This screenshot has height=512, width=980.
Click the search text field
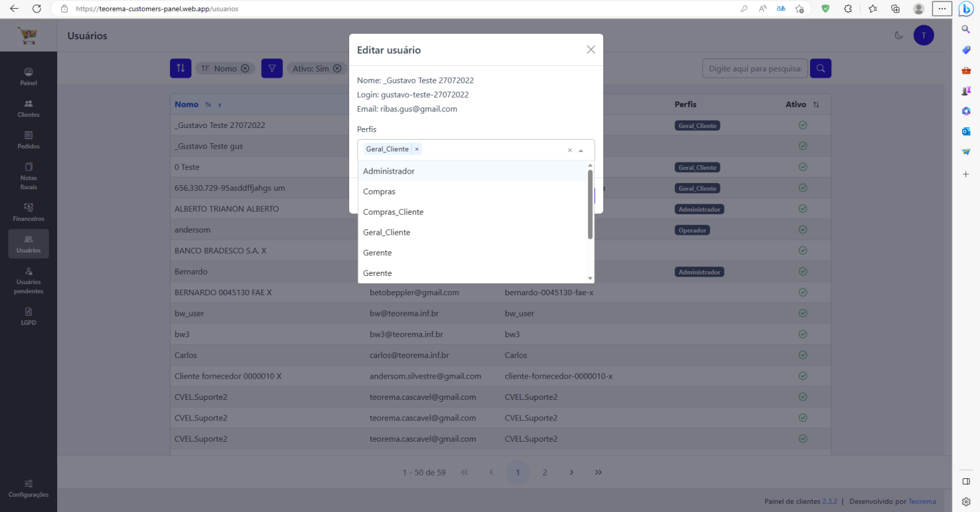pyautogui.click(x=755, y=68)
